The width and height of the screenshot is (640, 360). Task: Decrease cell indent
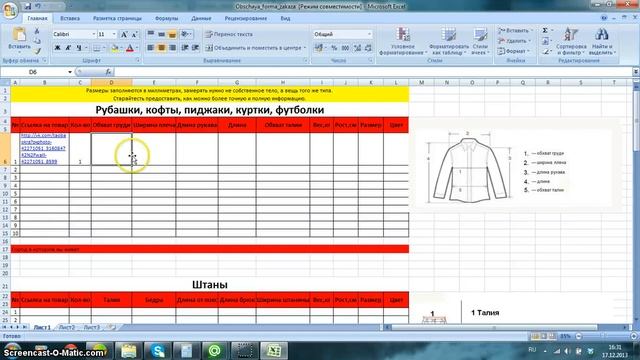[185, 48]
